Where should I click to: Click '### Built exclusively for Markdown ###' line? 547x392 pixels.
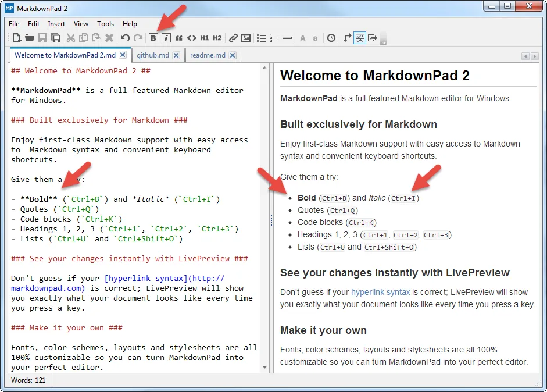99,120
